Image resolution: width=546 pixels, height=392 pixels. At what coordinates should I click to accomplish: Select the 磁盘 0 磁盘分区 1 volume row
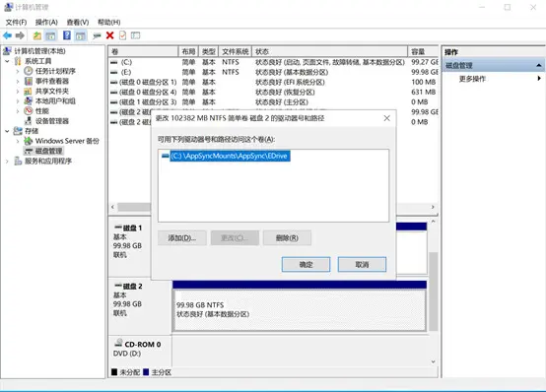pyautogui.click(x=273, y=82)
